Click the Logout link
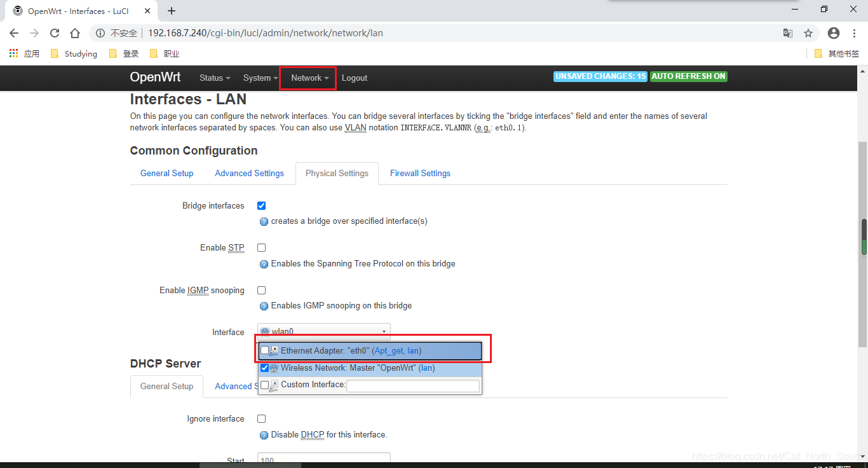Viewport: 868px width, 468px height. [355, 78]
